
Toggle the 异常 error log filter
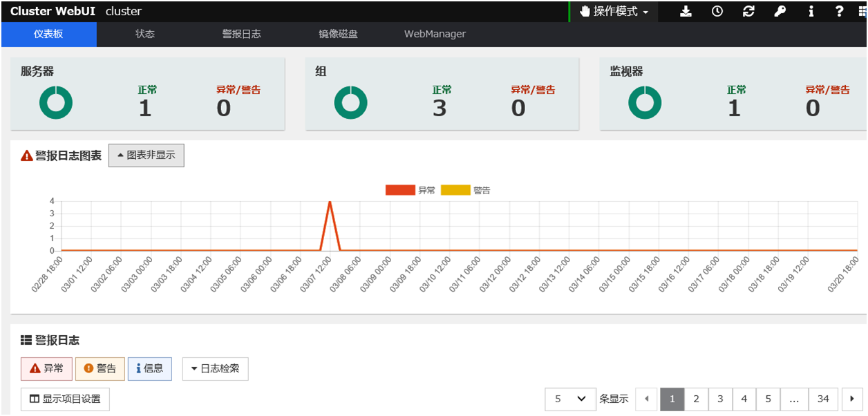tap(46, 369)
